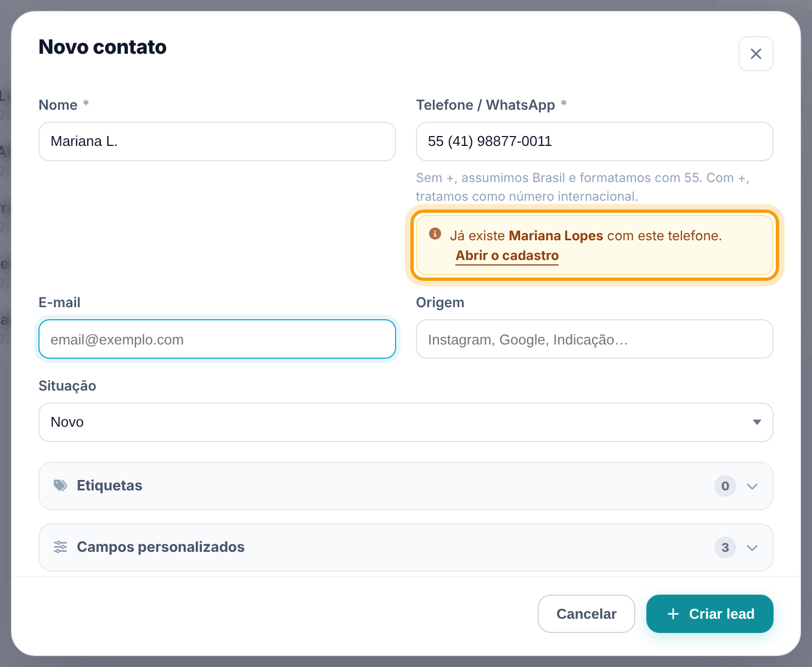The width and height of the screenshot is (812, 667).
Task: Click the Telefone / WhatsApp input
Action: [x=595, y=142]
